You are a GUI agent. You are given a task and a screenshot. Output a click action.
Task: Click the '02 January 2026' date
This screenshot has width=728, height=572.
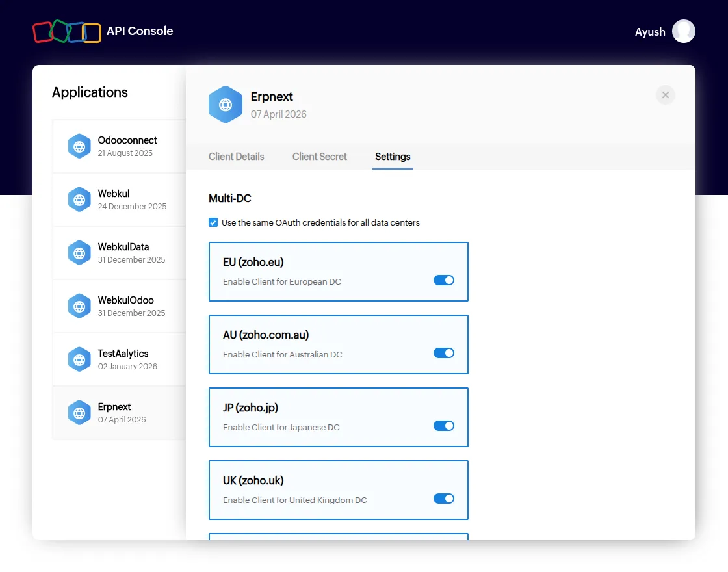coord(127,367)
